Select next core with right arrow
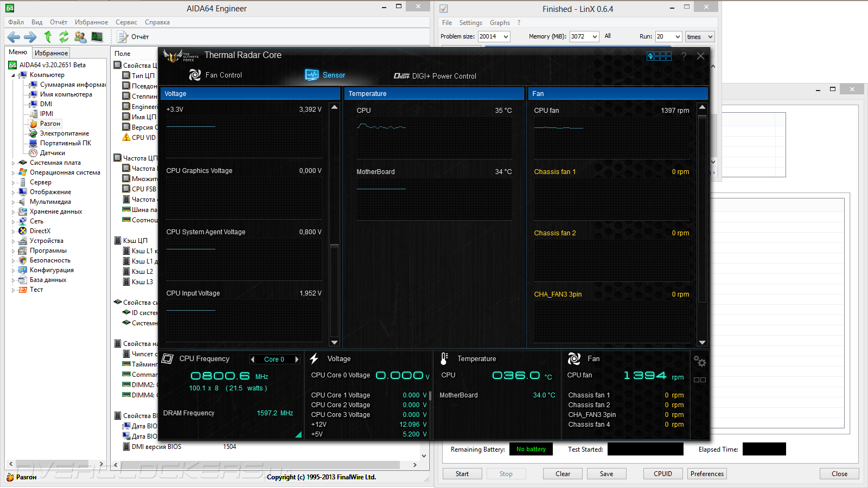This screenshot has width=868, height=488. pos(297,359)
